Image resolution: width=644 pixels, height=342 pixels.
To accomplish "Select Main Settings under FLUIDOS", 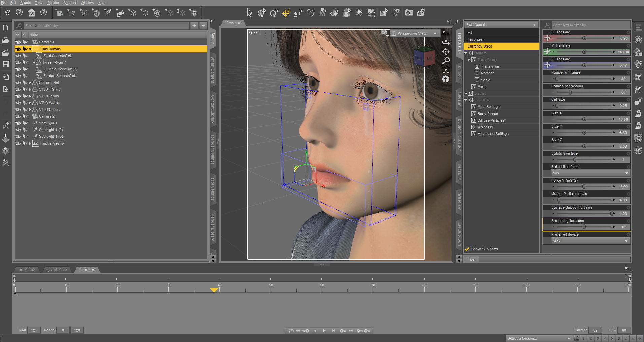I will (x=488, y=107).
